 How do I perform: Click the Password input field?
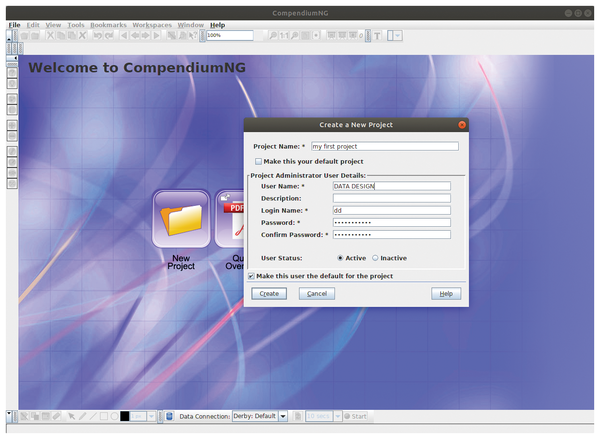point(392,222)
